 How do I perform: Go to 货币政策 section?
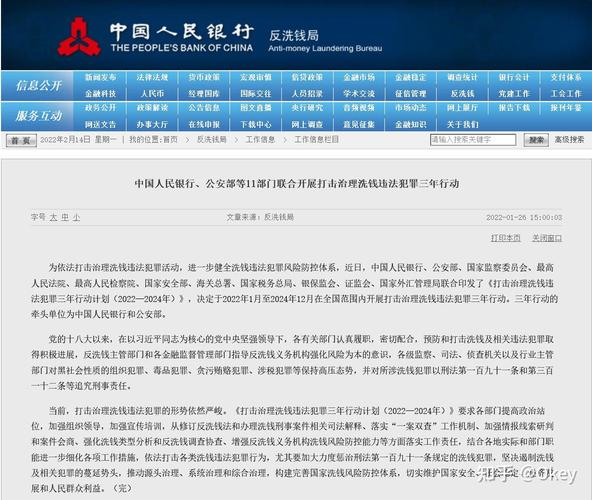point(204,77)
